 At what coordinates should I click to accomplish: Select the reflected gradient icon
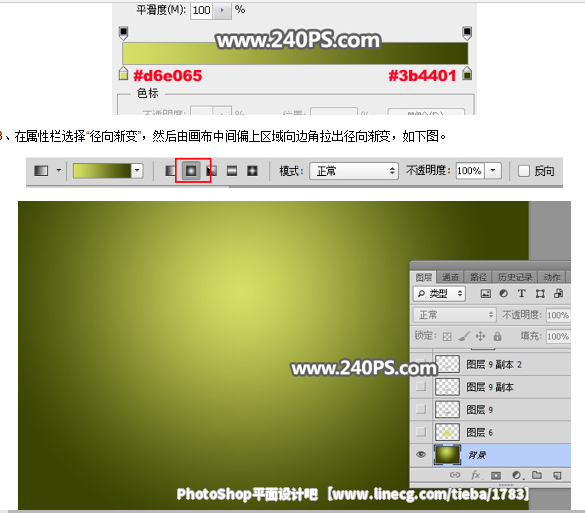[x=232, y=171]
